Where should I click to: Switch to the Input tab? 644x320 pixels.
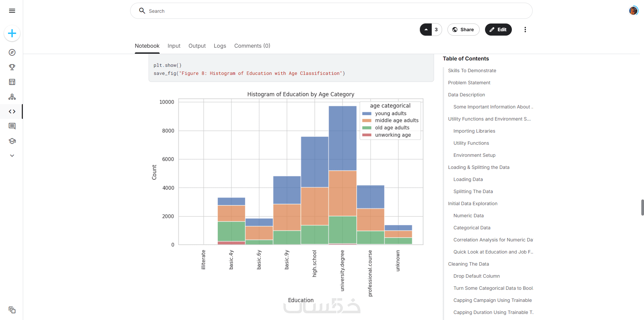[174, 46]
